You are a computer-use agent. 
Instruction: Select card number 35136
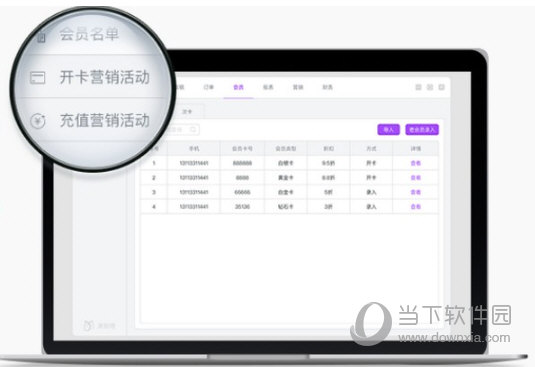pos(242,207)
